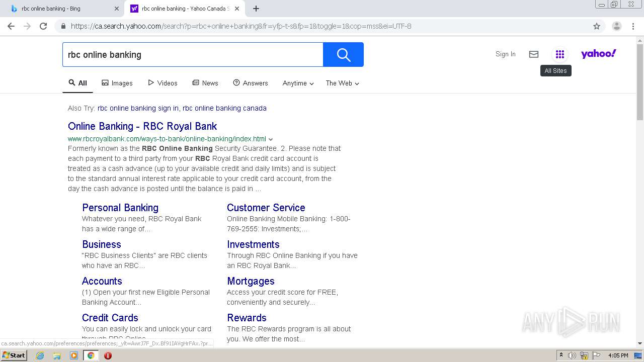Click the network status tray icon
The width and height of the screenshot is (644, 362).
[584, 355]
